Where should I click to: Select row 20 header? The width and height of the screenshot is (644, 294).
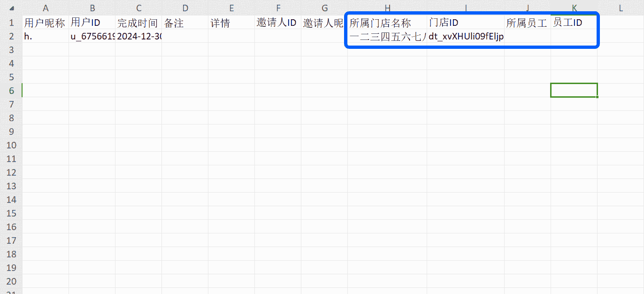coord(11,281)
